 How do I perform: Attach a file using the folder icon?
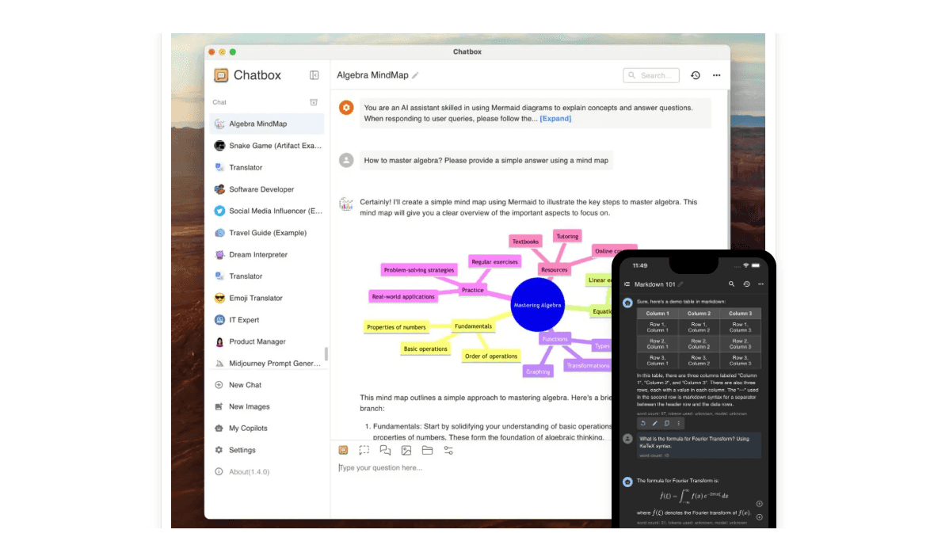[427, 451]
